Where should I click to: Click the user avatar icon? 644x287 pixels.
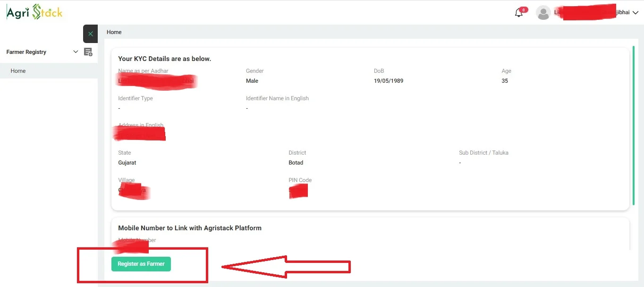[543, 13]
